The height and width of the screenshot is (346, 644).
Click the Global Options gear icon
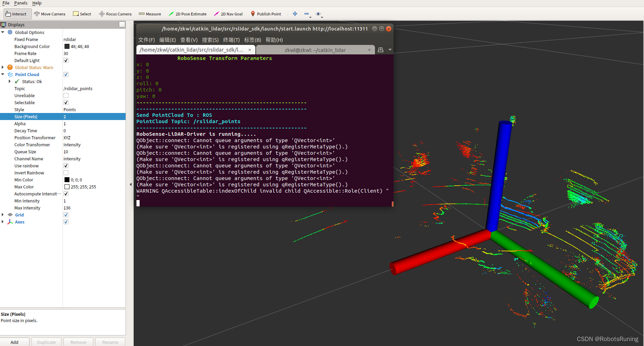point(10,32)
